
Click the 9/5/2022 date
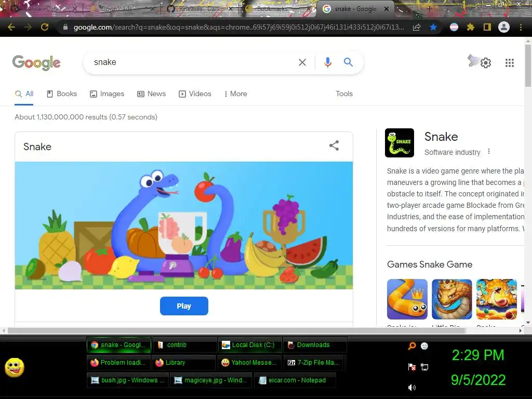(478, 380)
